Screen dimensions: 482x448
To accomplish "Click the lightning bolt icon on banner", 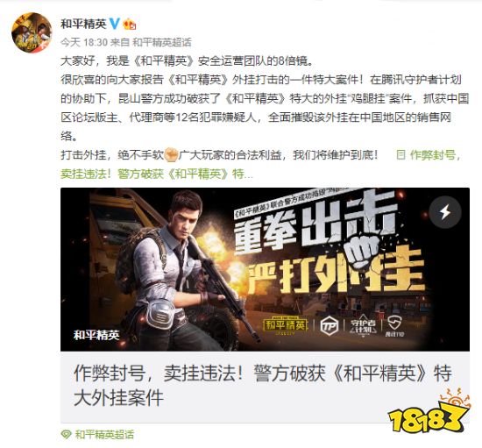I will [445, 211].
